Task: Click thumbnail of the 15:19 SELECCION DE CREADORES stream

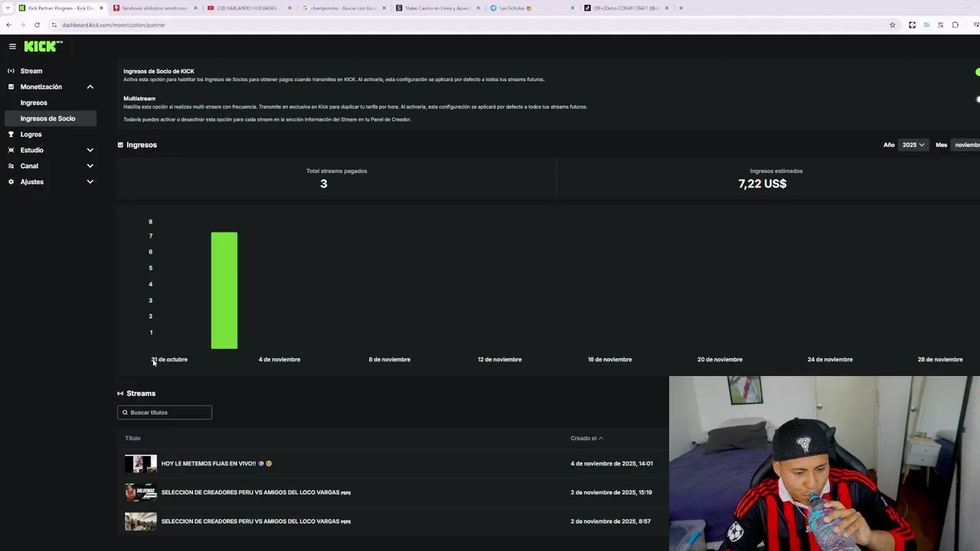Action: click(x=141, y=492)
